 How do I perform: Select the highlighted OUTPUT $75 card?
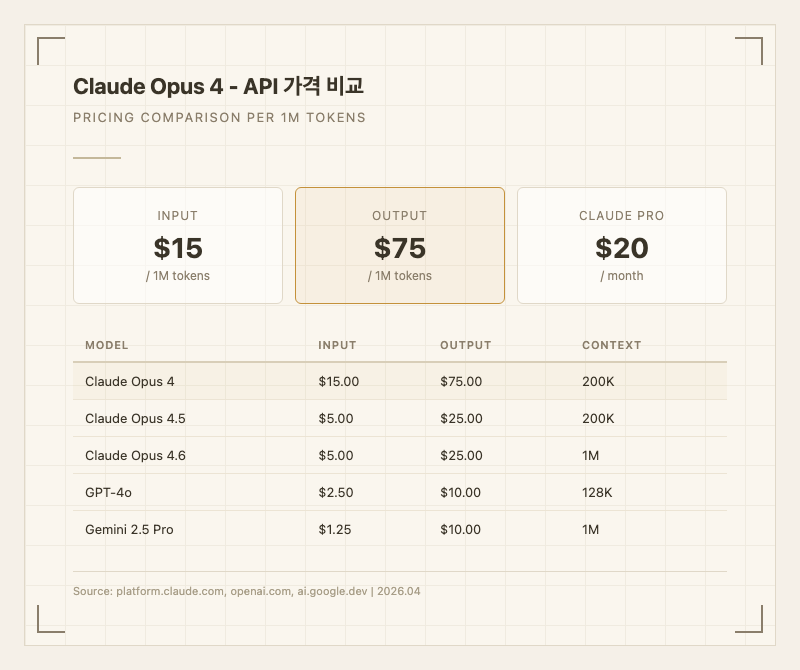[x=400, y=245]
